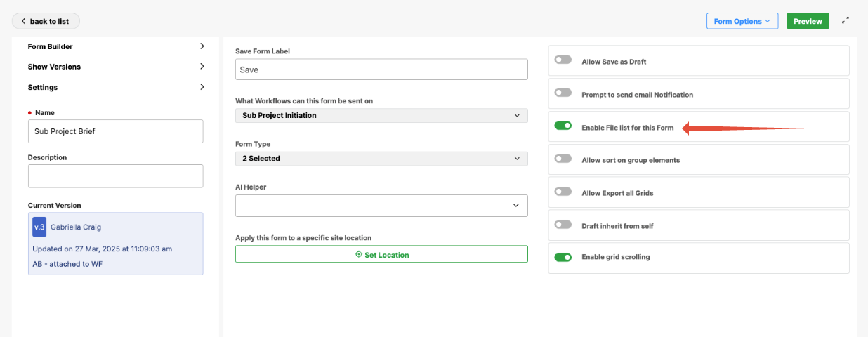This screenshot has height=337, width=868.
Task: Turn off Enable grid scrolling
Action: 563,258
